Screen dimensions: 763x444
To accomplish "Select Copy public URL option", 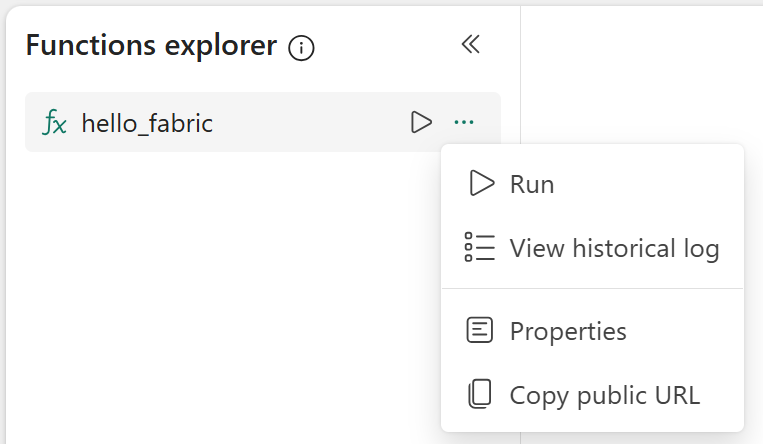I will [604, 395].
